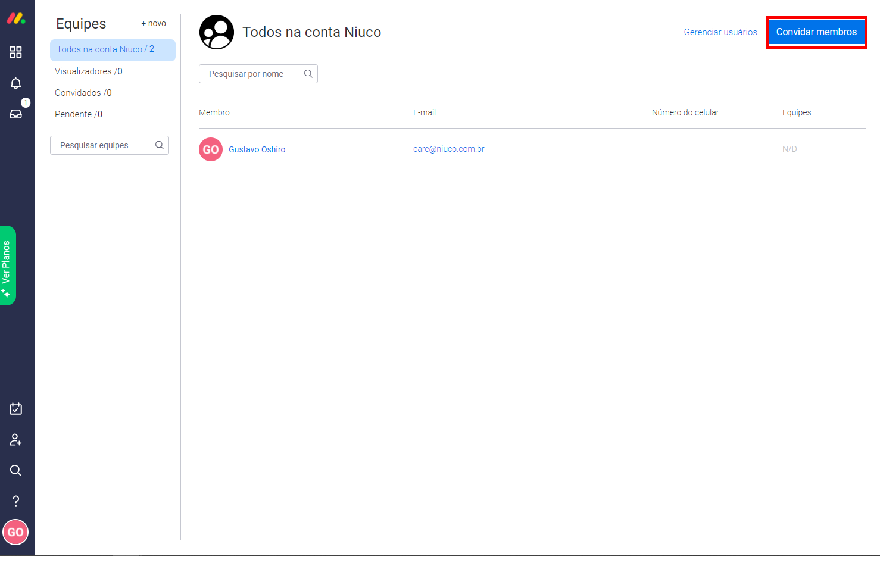Click the Membro column header

(x=214, y=112)
